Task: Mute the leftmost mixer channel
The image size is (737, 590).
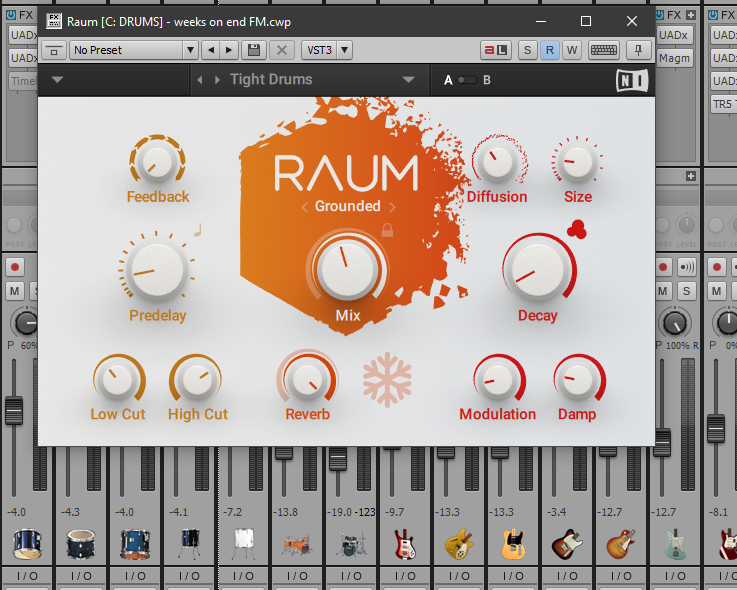Action: [x=15, y=291]
